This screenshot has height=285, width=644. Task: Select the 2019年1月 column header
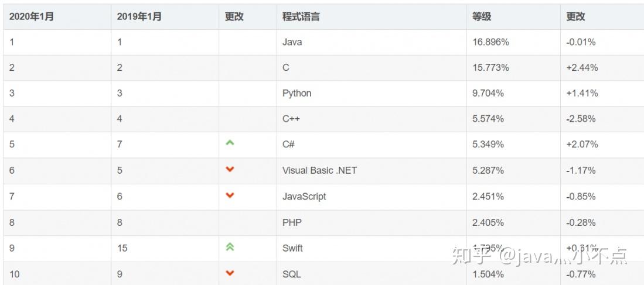click(x=139, y=17)
